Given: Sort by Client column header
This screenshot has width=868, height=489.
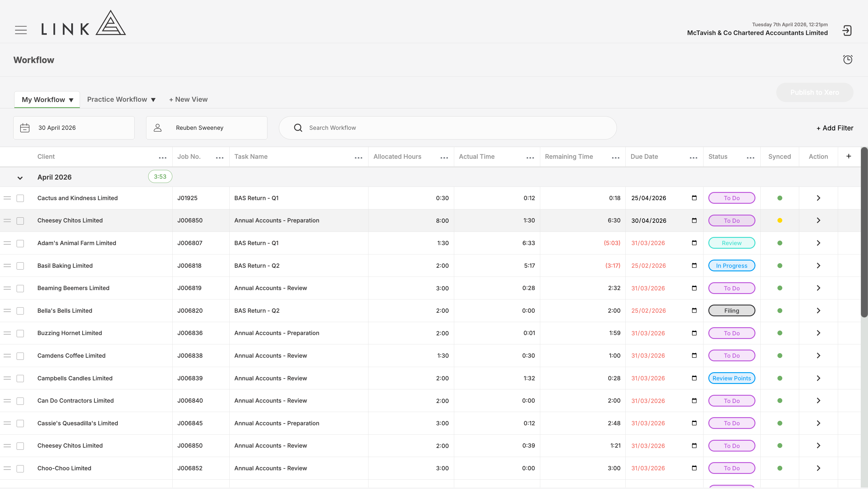Looking at the screenshot, I should point(46,156).
